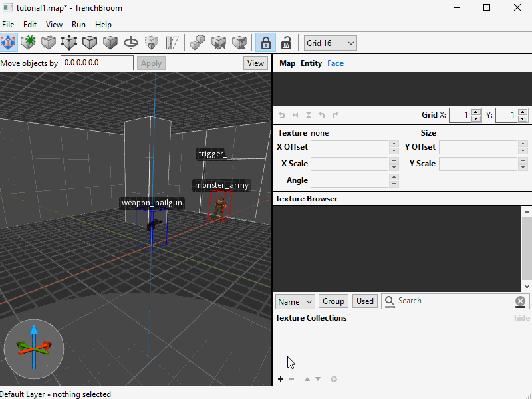This screenshot has width=532, height=399.
Task: Activate the Clip tool
Action: click(49, 43)
